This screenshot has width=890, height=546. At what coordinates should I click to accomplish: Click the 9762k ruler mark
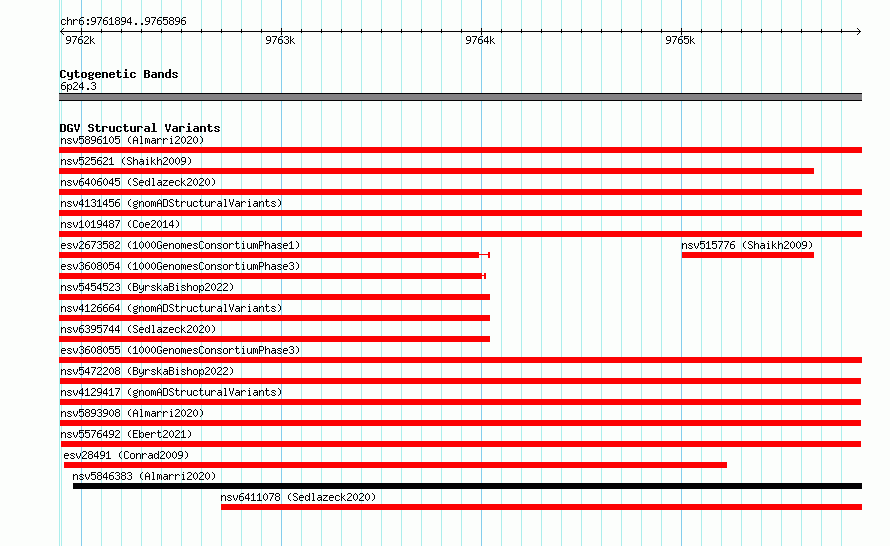(x=80, y=40)
